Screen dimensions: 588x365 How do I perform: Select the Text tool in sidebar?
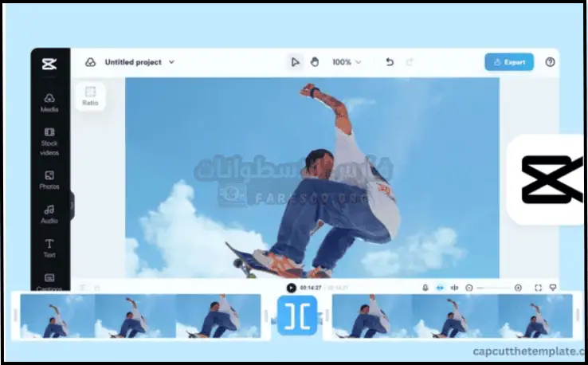[49, 248]
